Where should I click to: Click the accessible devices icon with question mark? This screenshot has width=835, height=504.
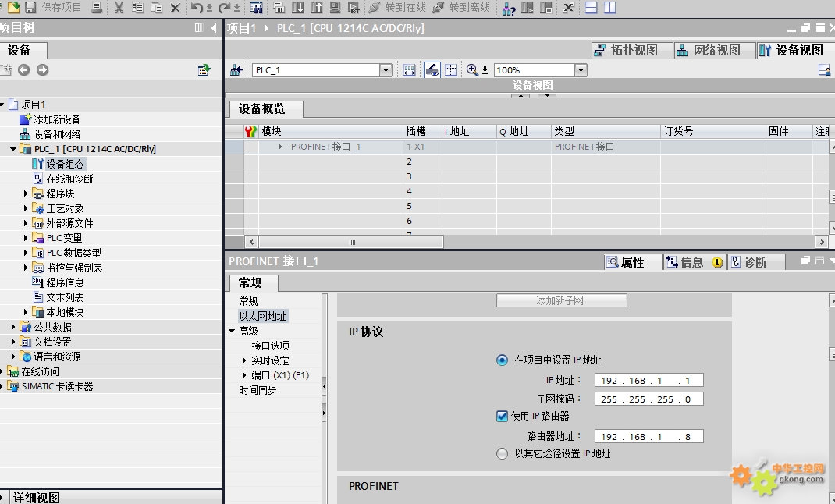[509, 8]
